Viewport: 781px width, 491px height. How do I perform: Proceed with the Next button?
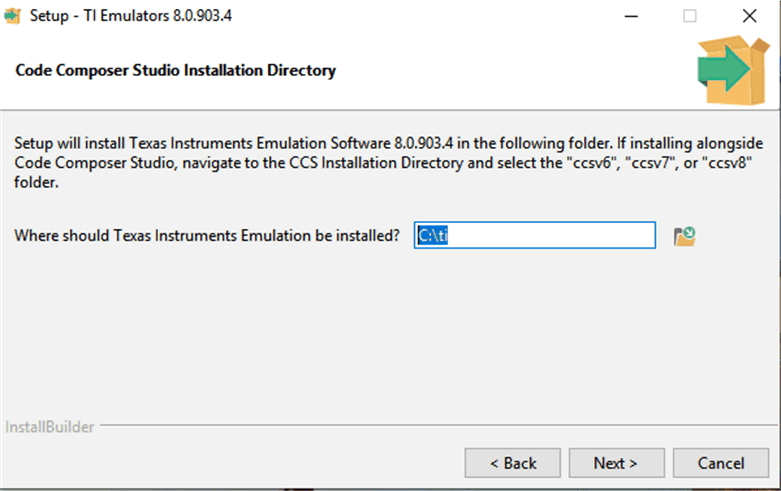tap(616, 463)
